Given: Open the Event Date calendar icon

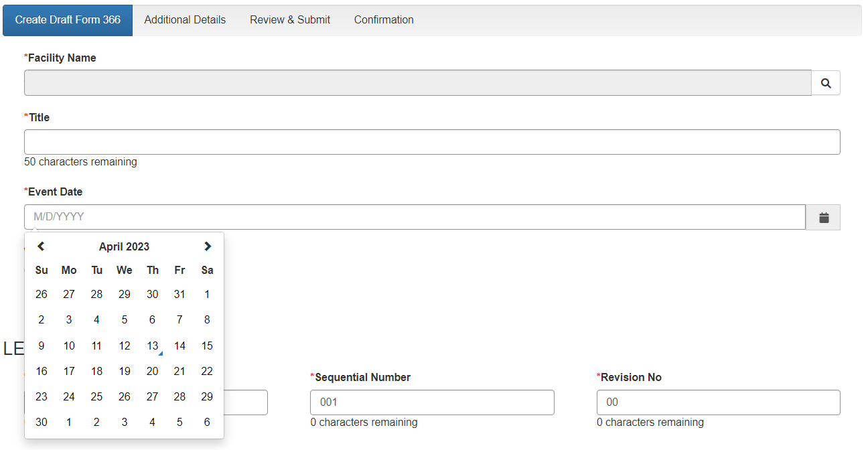Looking at the screenshot, I should click(x=824, y=218).
